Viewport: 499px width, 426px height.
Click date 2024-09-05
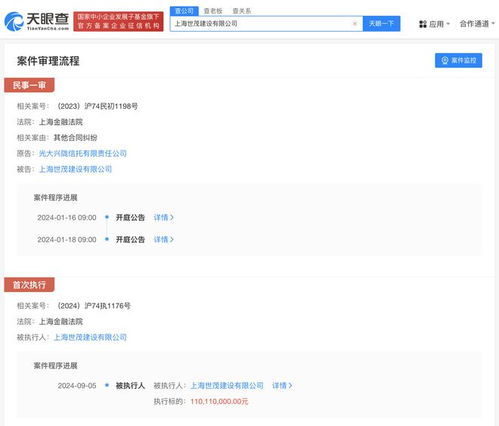coord(77,386)
